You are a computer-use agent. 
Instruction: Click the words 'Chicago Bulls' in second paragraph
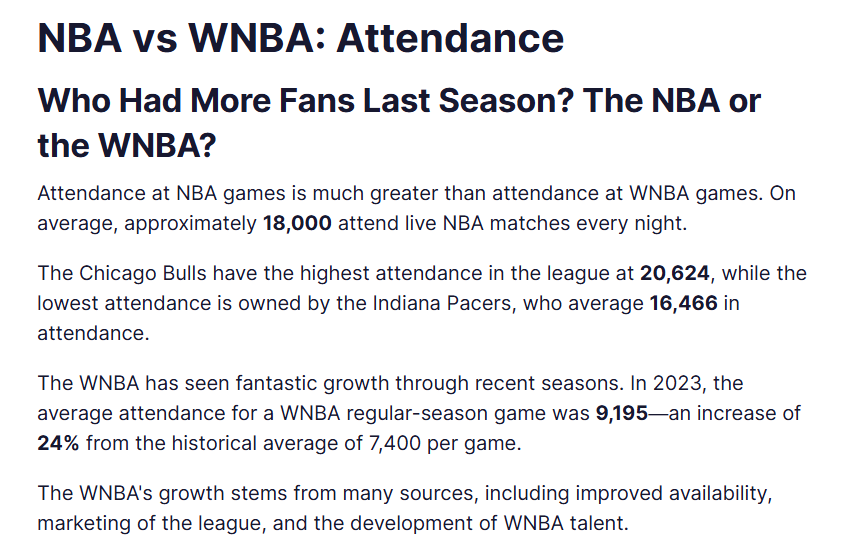coord(143,273)
